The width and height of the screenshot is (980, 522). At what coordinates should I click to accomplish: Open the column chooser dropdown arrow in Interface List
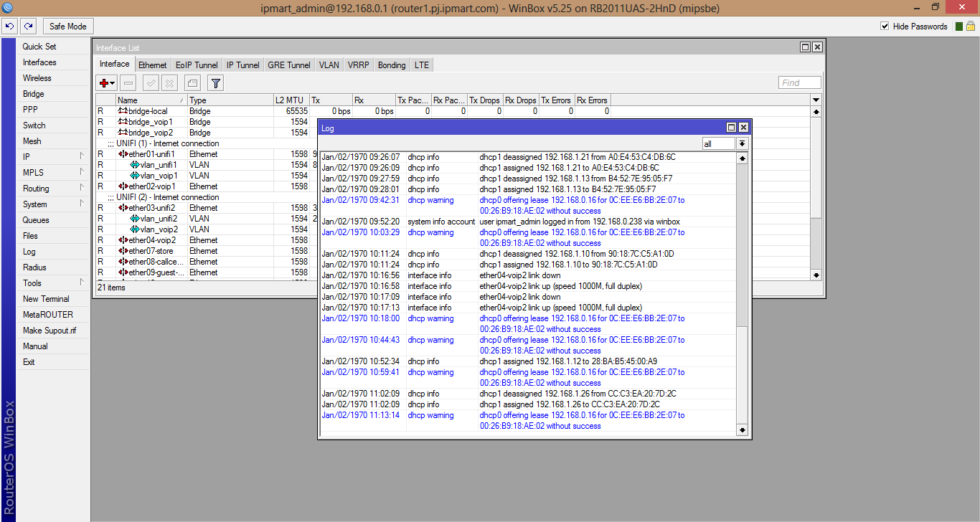pos(816,100)
